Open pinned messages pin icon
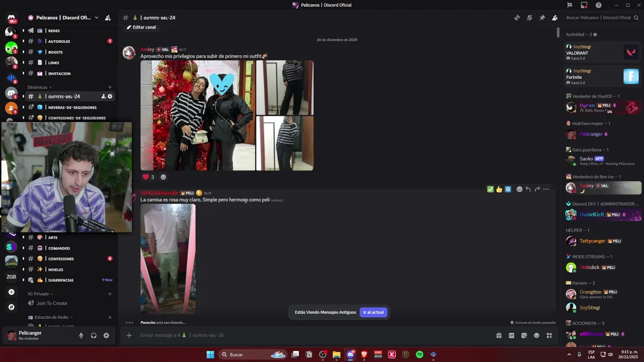Screen dimensions: 644x362 point(542,18)
